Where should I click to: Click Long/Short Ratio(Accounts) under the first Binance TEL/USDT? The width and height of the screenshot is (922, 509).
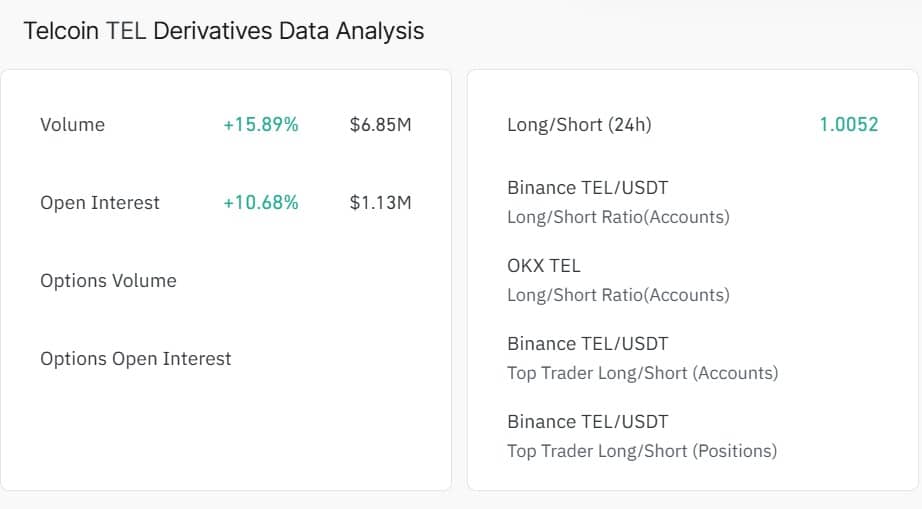coord(618,217)
